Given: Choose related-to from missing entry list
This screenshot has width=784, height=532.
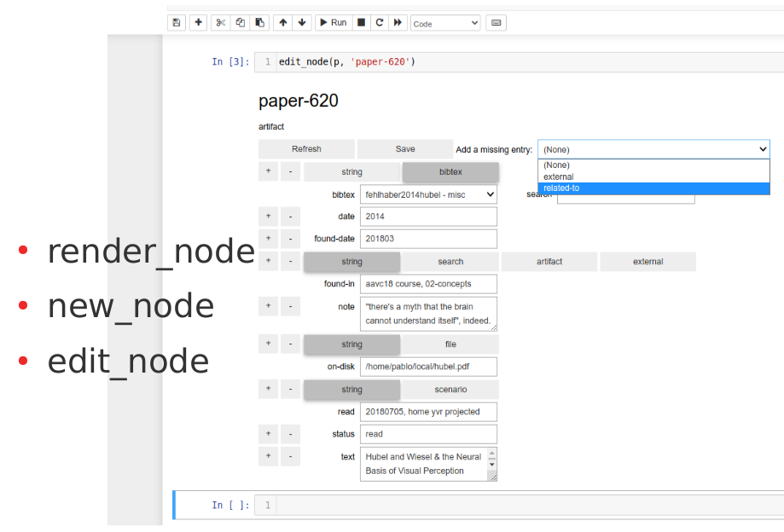Looking at the screenshot, I should click(x=653, y=188).
